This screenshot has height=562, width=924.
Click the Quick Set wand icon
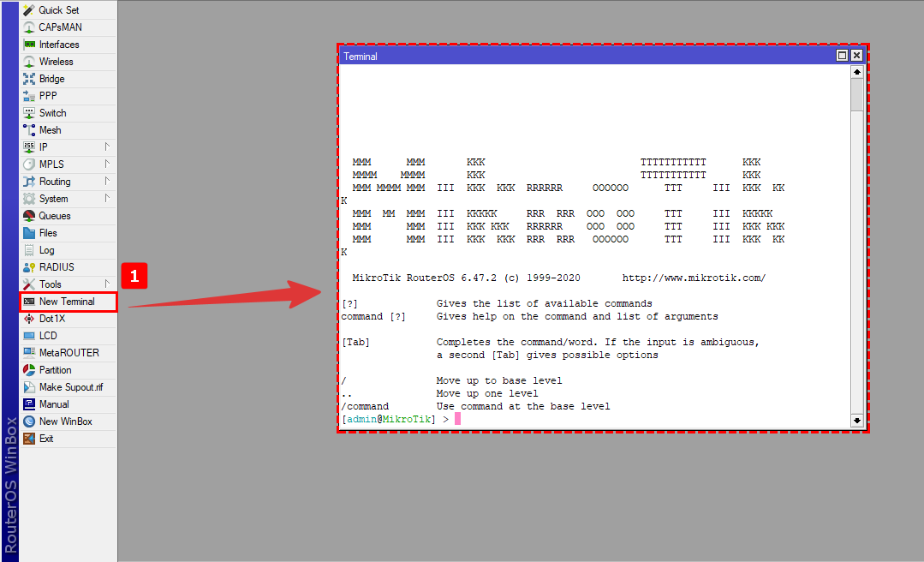point(29,10)
